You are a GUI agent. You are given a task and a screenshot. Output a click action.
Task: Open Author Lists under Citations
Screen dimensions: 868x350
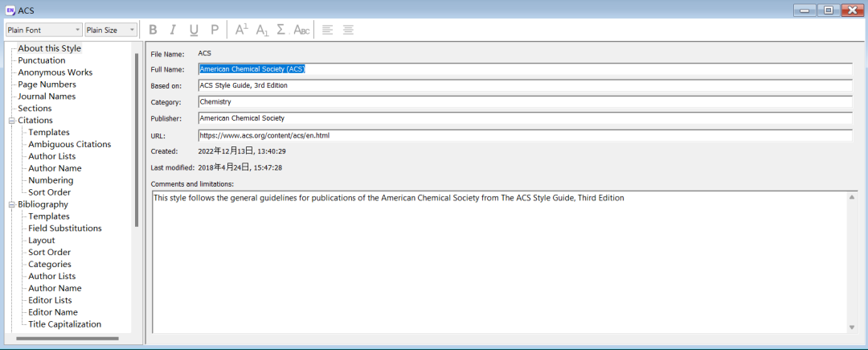[52, 156]
